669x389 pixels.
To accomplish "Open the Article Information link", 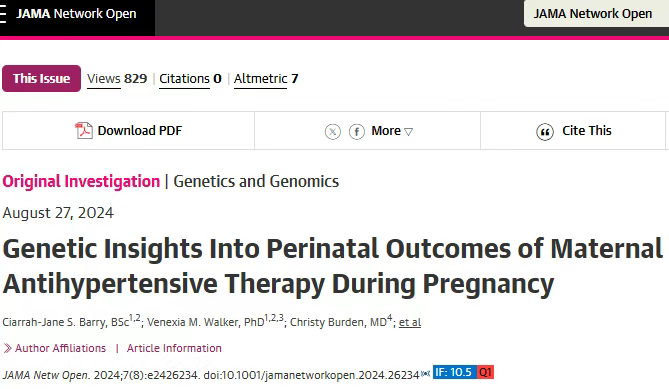I will coord(174,348).
